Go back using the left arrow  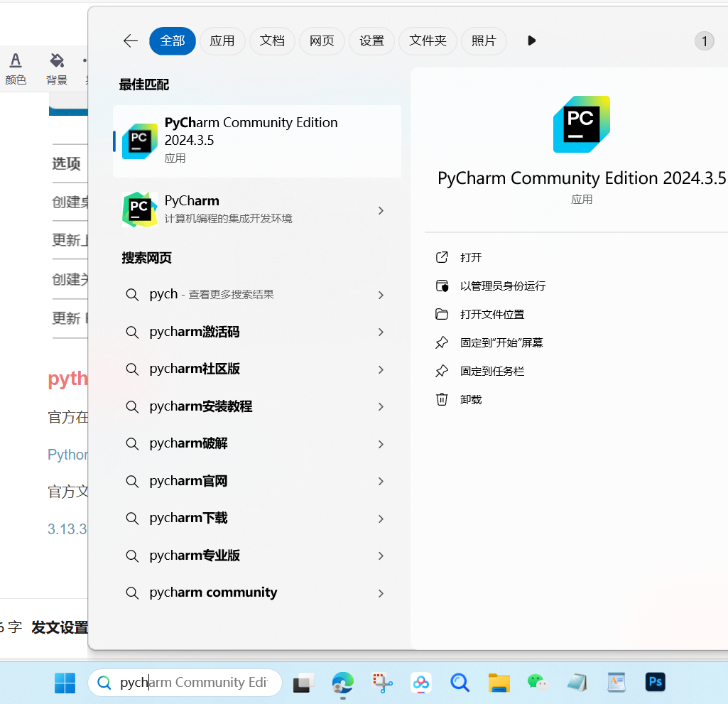click(131, 41)
